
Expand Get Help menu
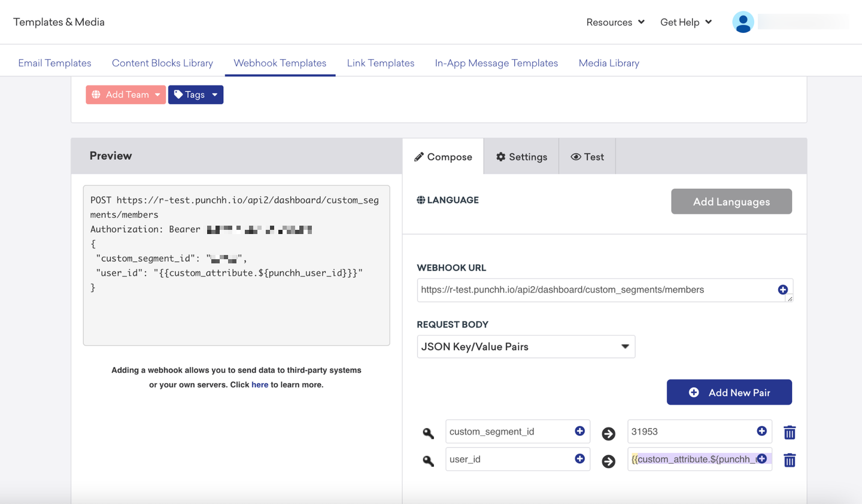tap(686, 22)
